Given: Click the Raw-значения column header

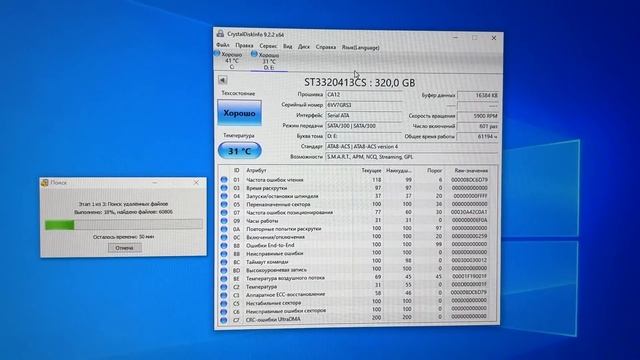Looking at the screenshot, I should (471, 170).
